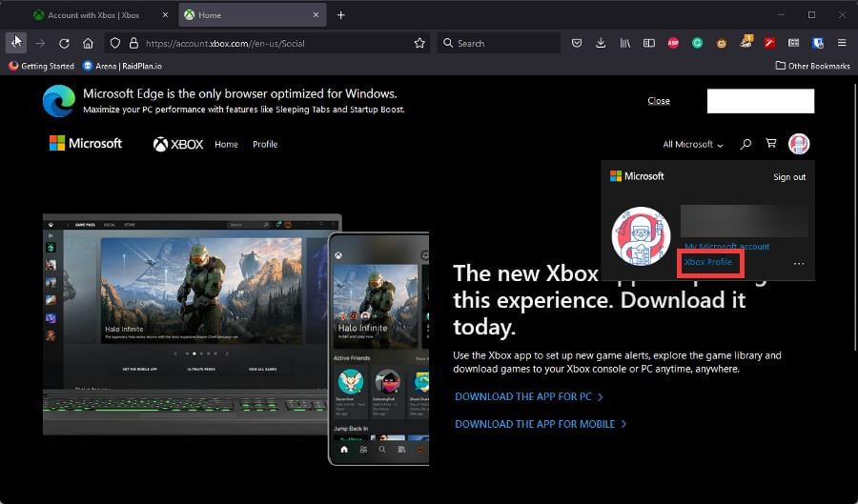Click the white banner button beside Close

(761, 101)
